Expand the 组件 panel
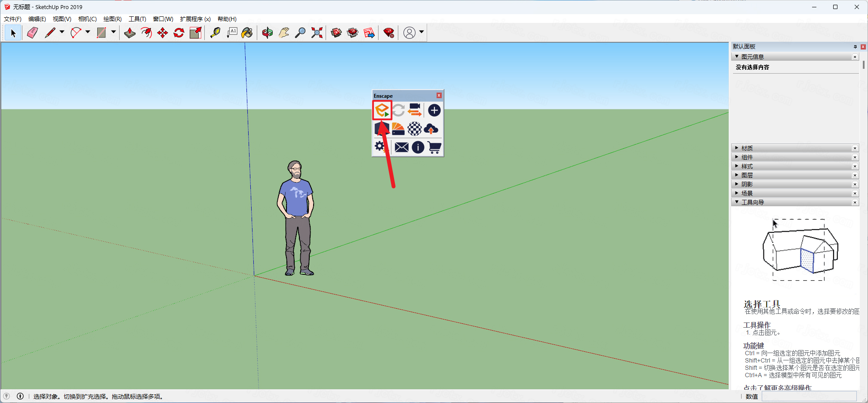Image resolution: width=868 pixels, height=403 pixels. pos(737,157)
